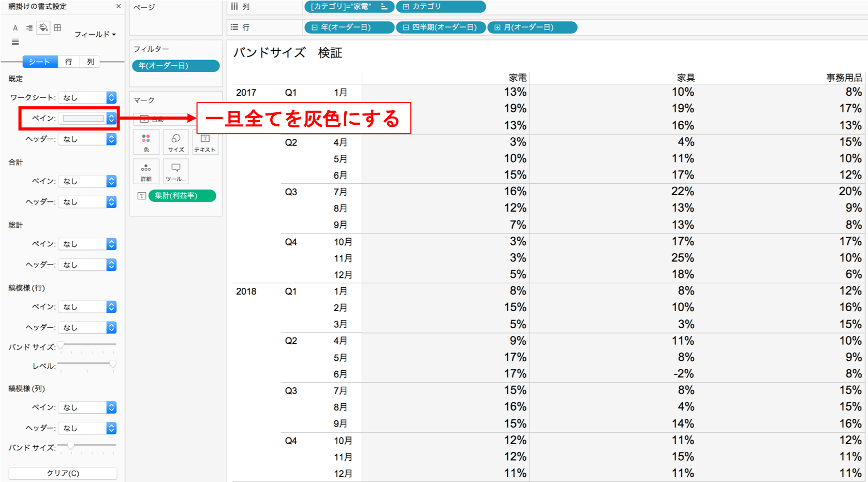Screen dimensions: 868x482
Task: Open the 縞模様(行) ヘッダー dropdown
Action: point(87,327)
